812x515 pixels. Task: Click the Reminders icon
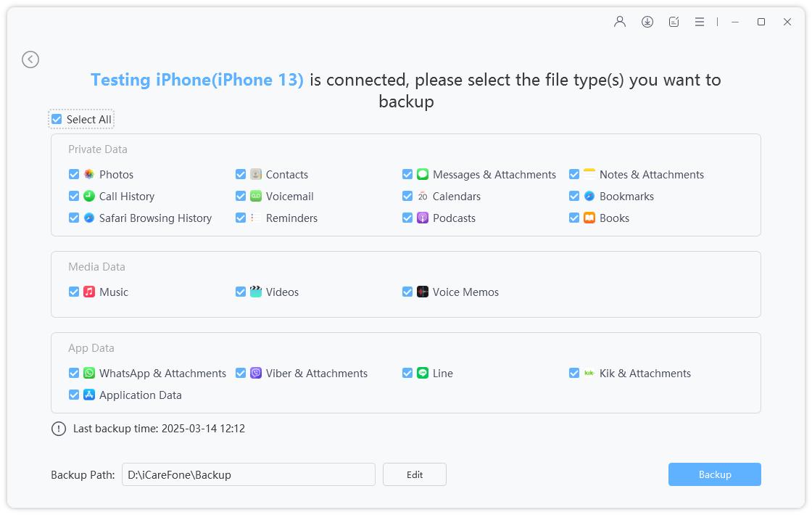click(x=256, y=218)
